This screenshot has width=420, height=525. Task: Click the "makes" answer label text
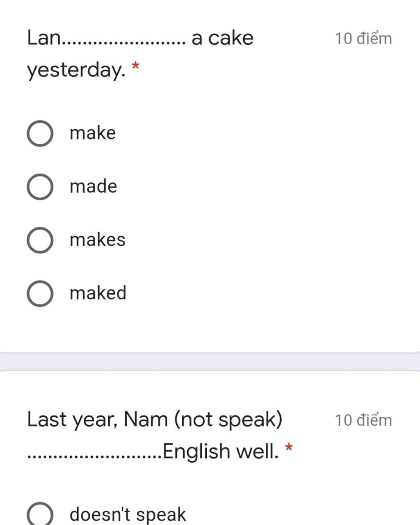tap(98, 240)
